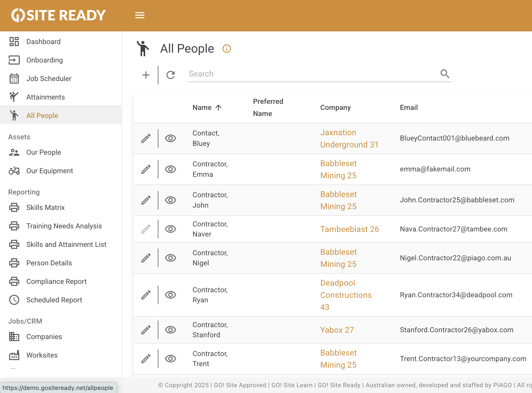Open the Yabox 27 company link
The width and height of the screenshot is (532, 393).
337,330
